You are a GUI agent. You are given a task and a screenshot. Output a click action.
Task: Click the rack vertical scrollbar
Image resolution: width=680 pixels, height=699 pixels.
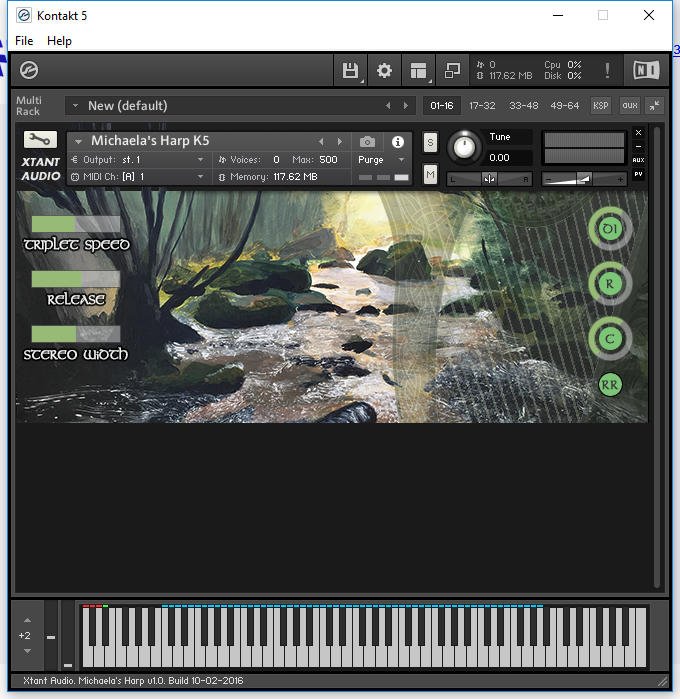tap(656, 358)
